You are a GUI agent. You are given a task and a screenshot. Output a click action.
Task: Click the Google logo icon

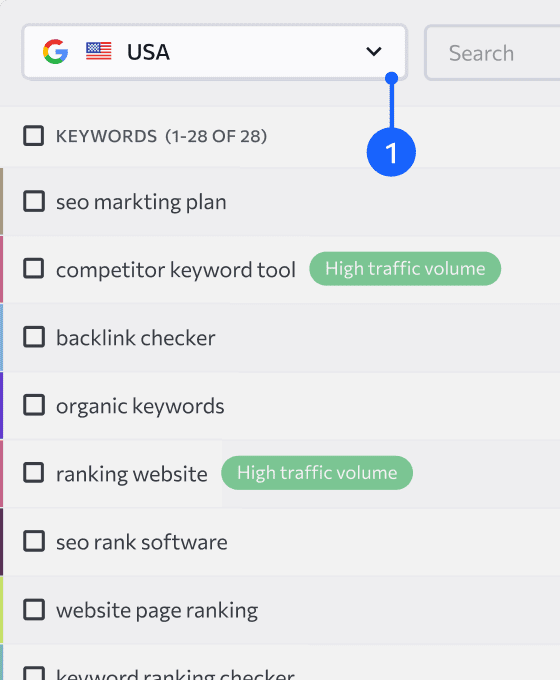click(x=55, y=52)
